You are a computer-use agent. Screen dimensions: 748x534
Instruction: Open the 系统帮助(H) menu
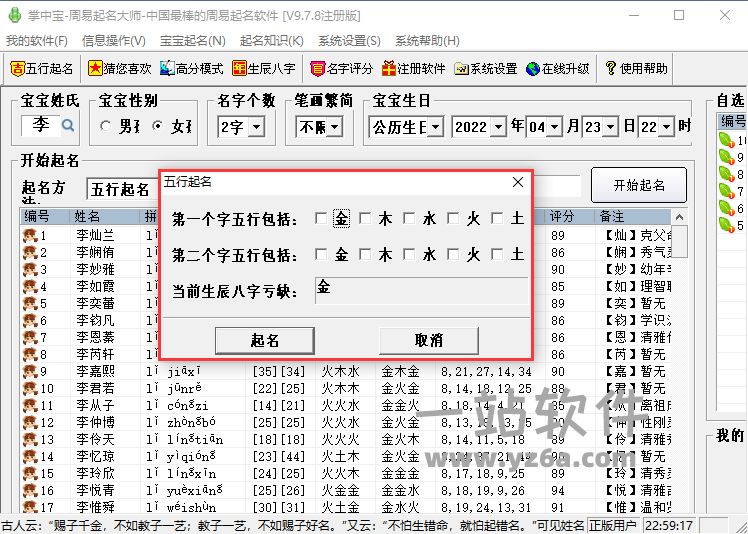427,41
